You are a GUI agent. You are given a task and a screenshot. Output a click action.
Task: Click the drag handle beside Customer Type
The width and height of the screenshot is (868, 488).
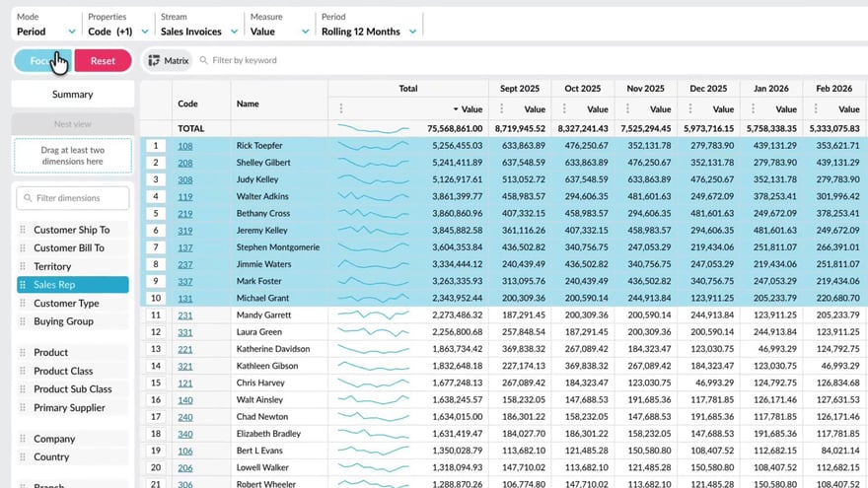click(23, 304)
